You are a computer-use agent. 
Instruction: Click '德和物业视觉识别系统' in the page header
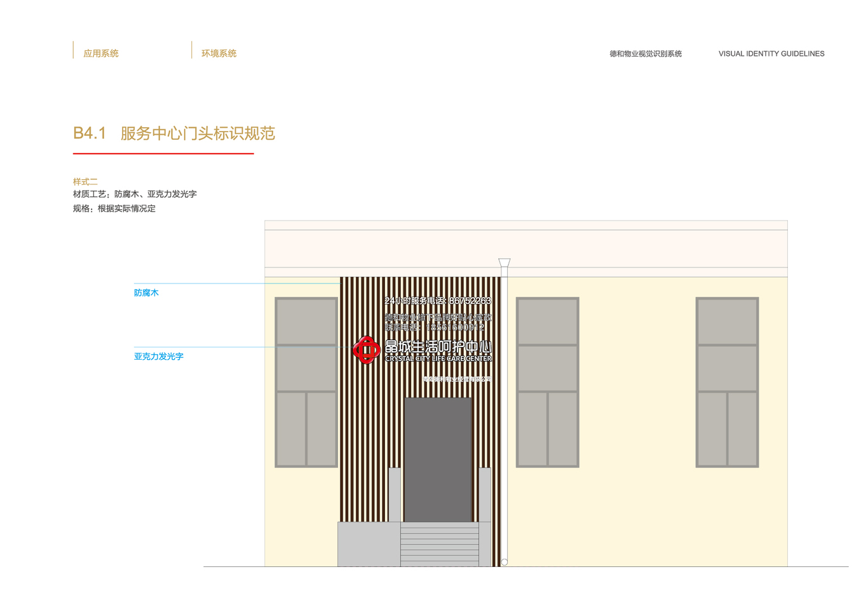(646, 54)
